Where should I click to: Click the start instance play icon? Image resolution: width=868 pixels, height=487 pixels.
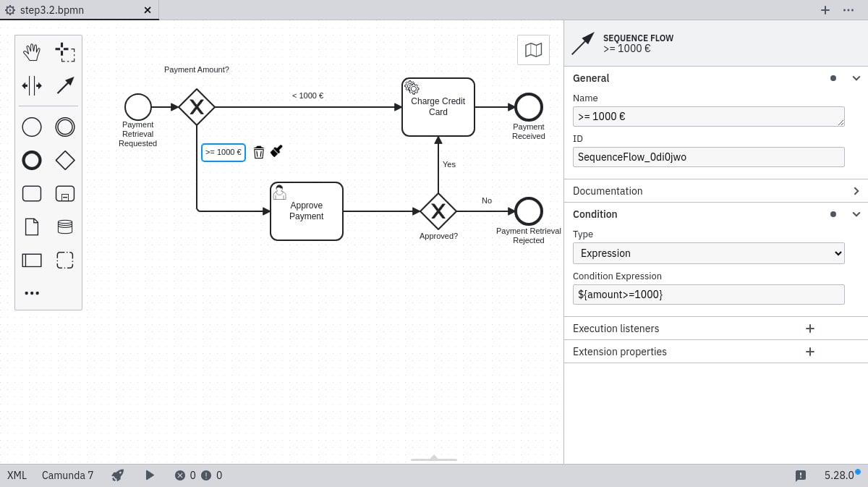[x=150, y=475]
